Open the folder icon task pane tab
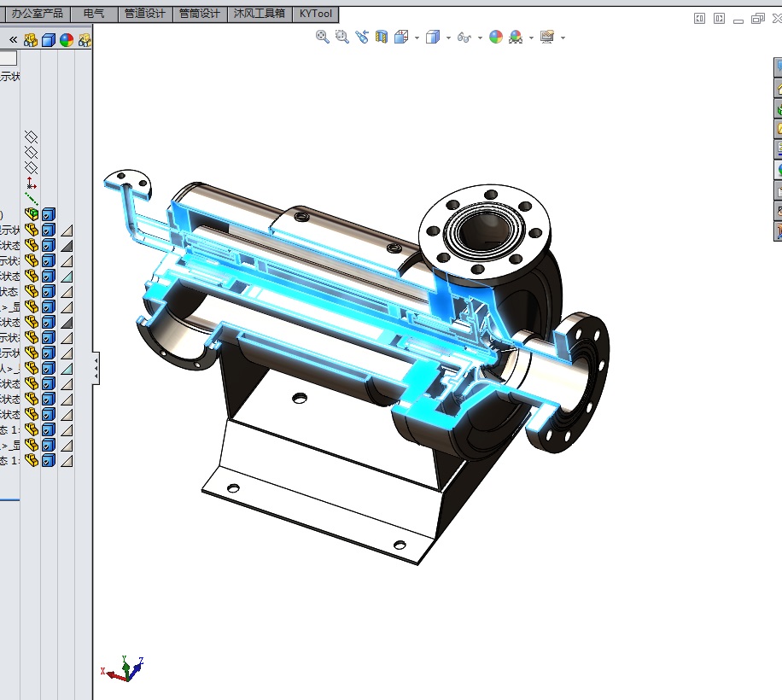The height and width of the screenshot is (700, 782). coord(778,129)
